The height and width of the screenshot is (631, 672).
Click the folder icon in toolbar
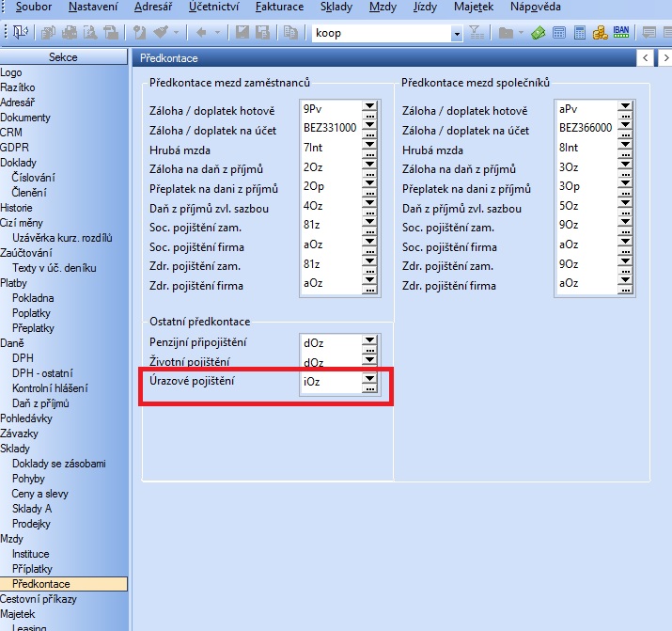point(506,33)
